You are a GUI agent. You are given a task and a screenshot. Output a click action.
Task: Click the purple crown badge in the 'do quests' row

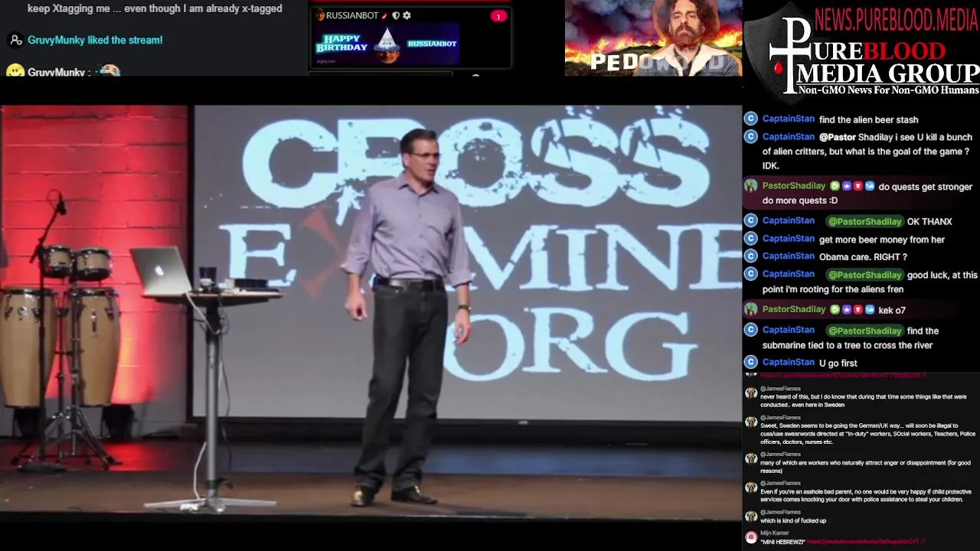pyautogui.click(x=847, y=186)
